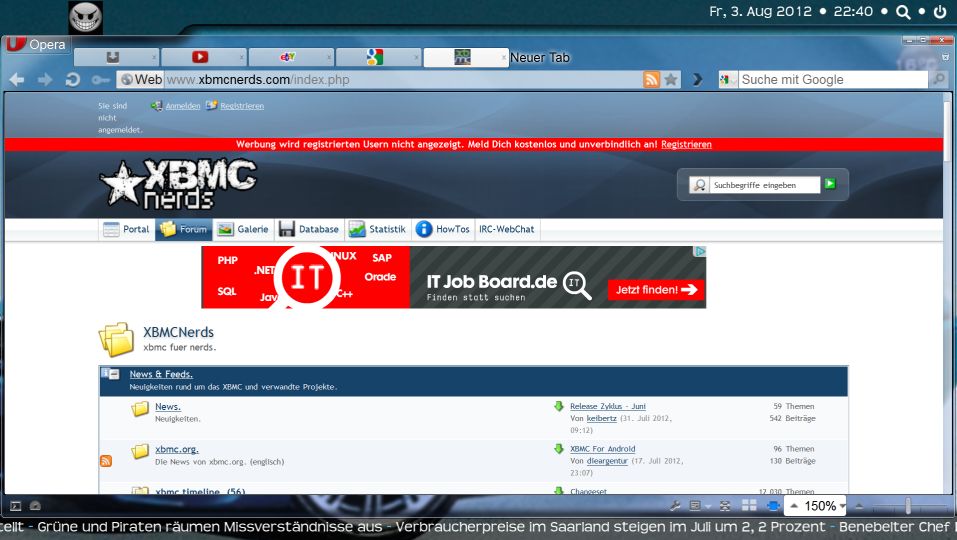Switch to the eBay tab
Viewport: 957px width, 540px height.
point(291,57)
